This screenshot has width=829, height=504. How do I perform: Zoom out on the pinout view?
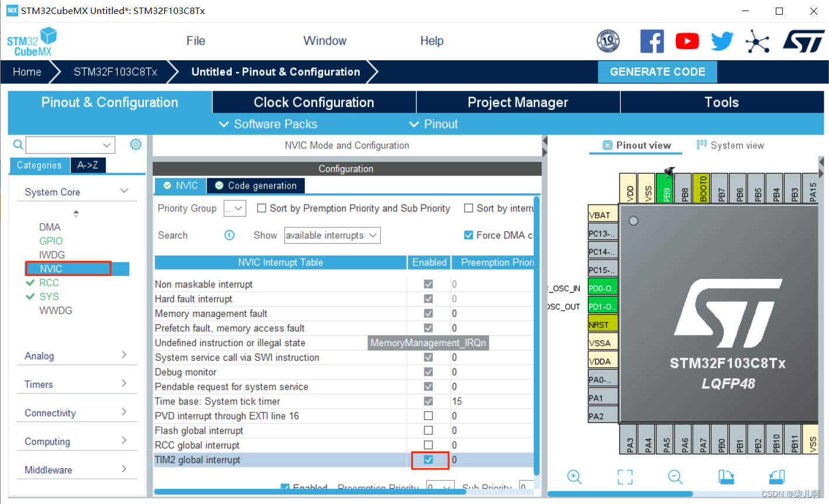[675, 477]
